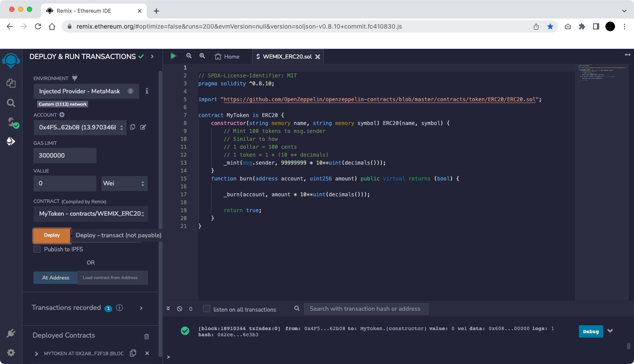Screen dimensions: 634x364
Task: Click the transaction hash search field
Action: point(366,309)
